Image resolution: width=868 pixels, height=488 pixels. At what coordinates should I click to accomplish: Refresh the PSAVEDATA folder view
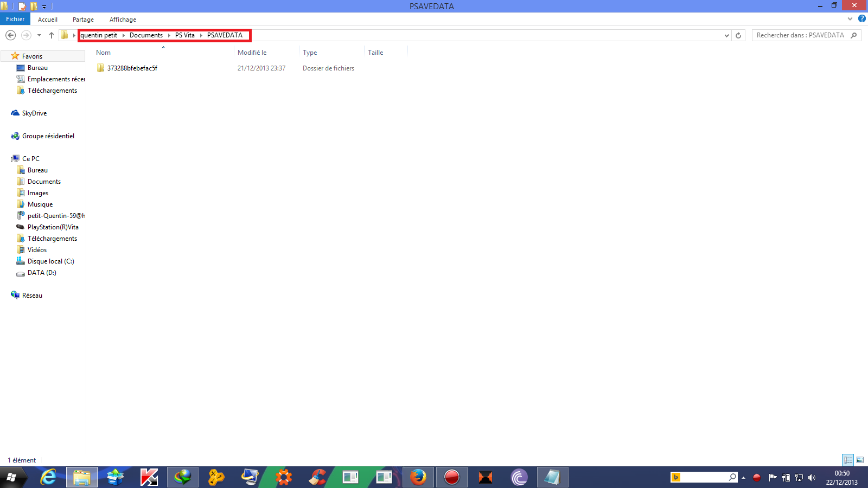coord(738,35)
